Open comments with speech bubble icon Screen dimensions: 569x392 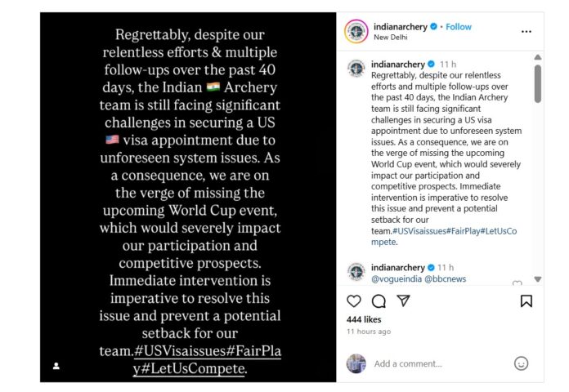coord(379,301)
